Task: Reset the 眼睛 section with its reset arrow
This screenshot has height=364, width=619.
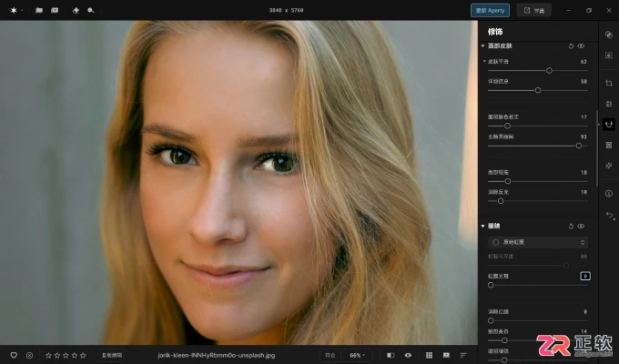Action: (x=571, y=227)
